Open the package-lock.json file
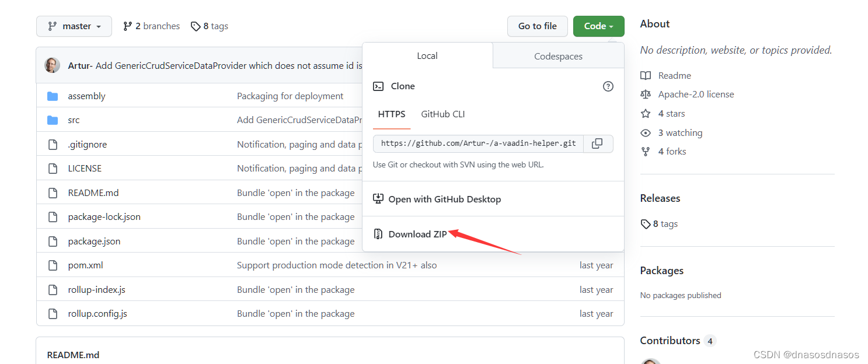Image resolution: width=868 pixels, height=364 pixels. coord(104,217)
